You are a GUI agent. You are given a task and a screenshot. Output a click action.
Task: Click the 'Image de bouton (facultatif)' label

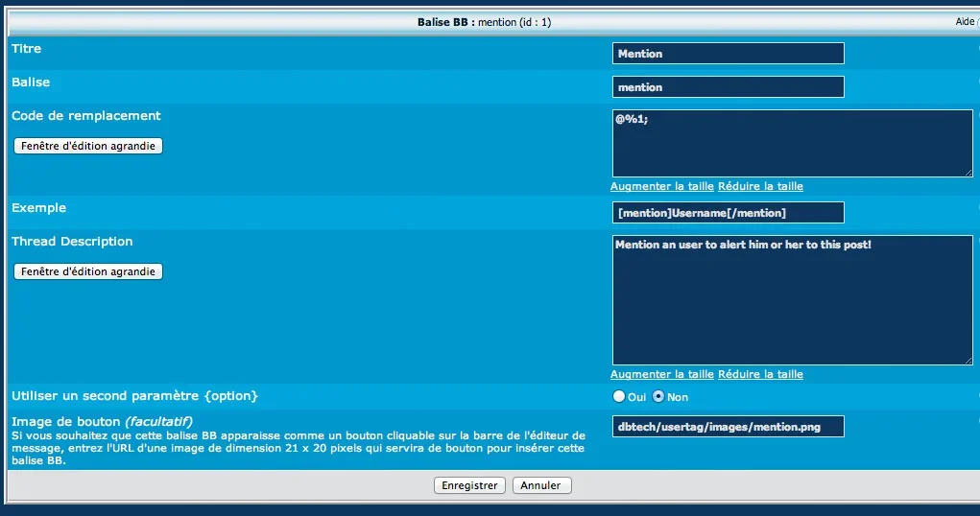(102, 421)
